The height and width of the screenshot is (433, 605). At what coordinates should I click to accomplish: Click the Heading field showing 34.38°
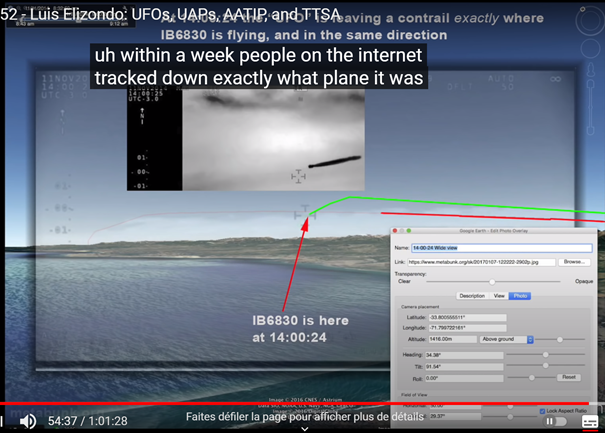tap(464, 355)
